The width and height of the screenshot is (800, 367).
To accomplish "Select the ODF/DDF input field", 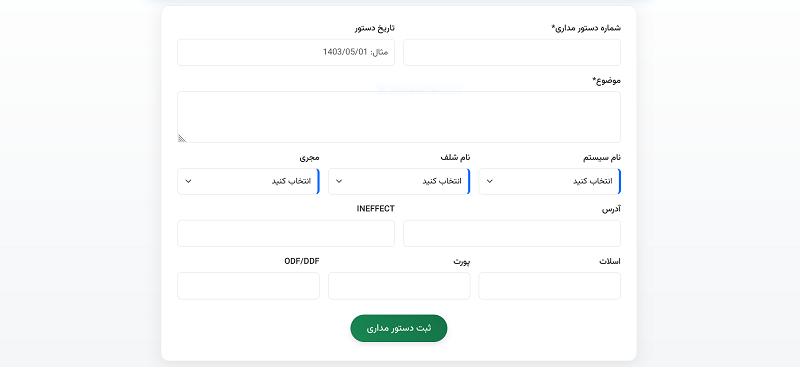I will click(x=248, y=286).
